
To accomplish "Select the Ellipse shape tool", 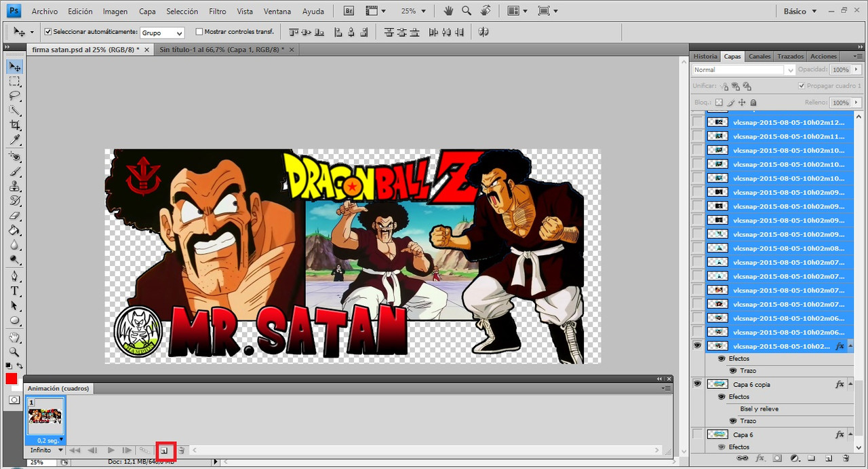I will (14, 321).
